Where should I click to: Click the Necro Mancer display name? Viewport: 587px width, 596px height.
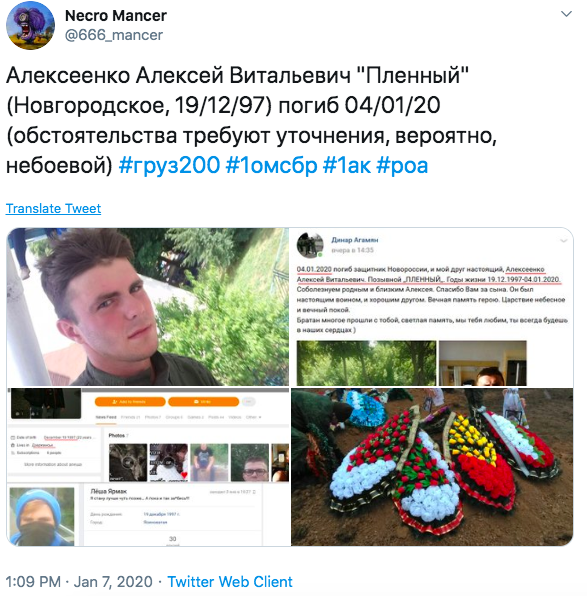tap(116, 16)
